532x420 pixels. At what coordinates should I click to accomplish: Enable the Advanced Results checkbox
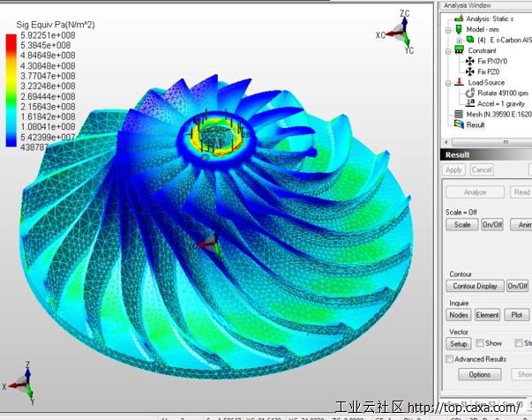click(x=449, y=359)
